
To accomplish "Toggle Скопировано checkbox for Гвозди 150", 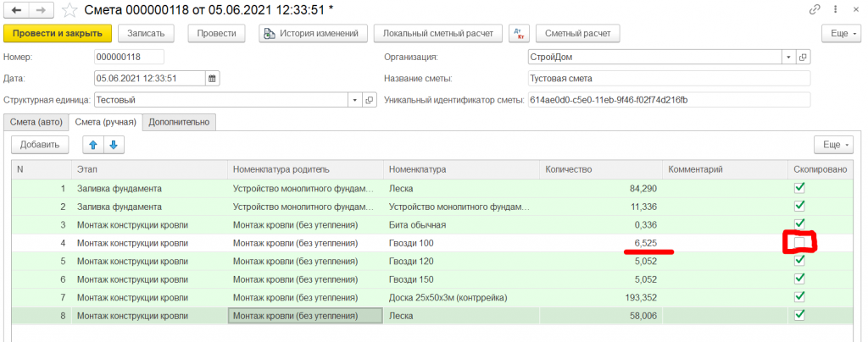I will coord(798,279).
